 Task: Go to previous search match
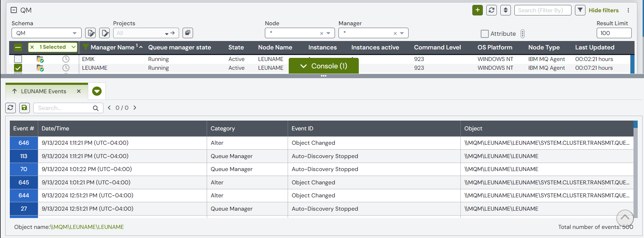pos(109,108)
